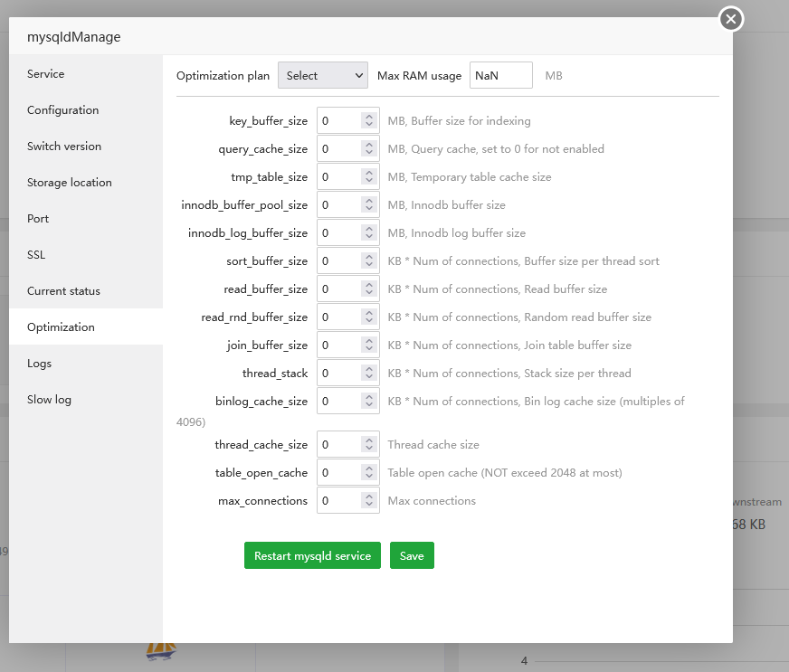View the Current status tab
The height and width of the screenshot is (672, 789).
click(63, 291)
